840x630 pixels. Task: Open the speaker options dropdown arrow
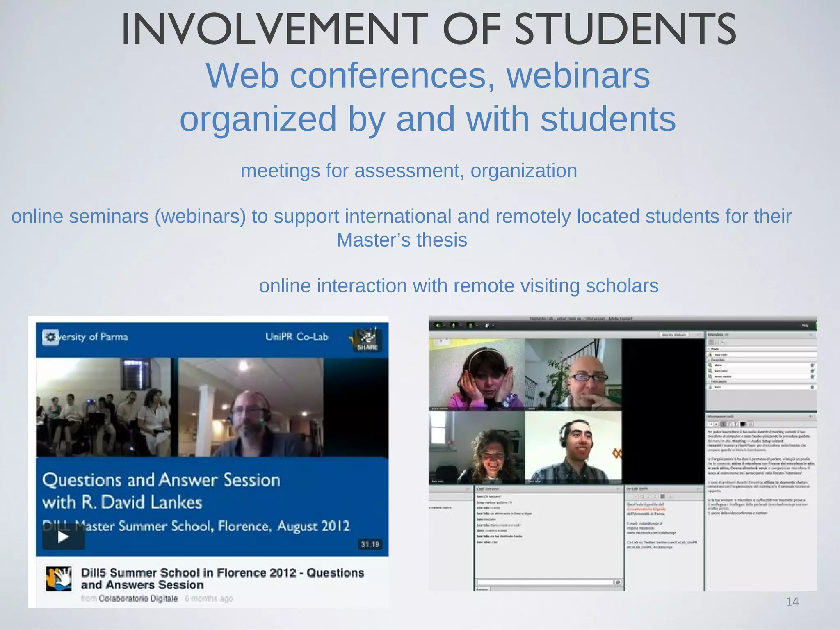click(x=445, y=326)
